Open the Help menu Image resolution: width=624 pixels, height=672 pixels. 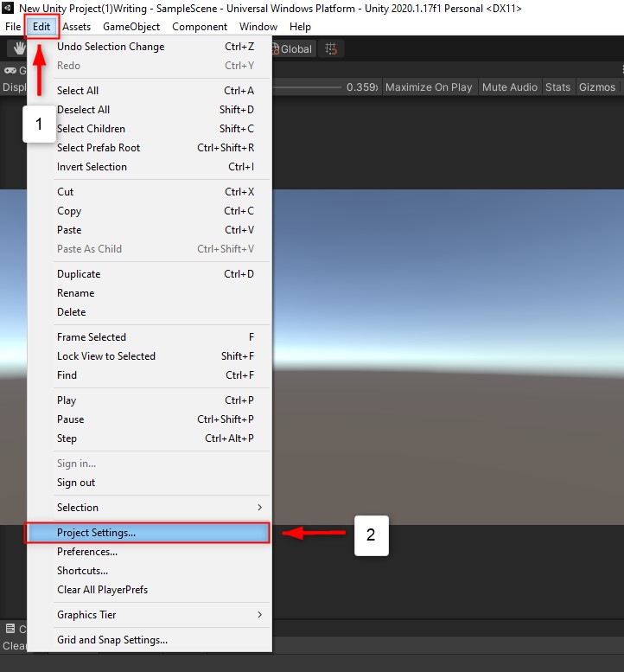point(300,27)
